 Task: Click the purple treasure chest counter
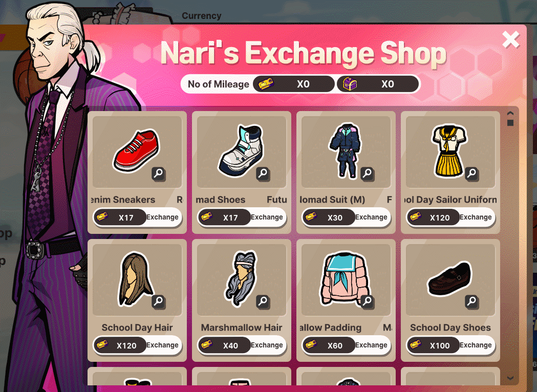[378, 84]
